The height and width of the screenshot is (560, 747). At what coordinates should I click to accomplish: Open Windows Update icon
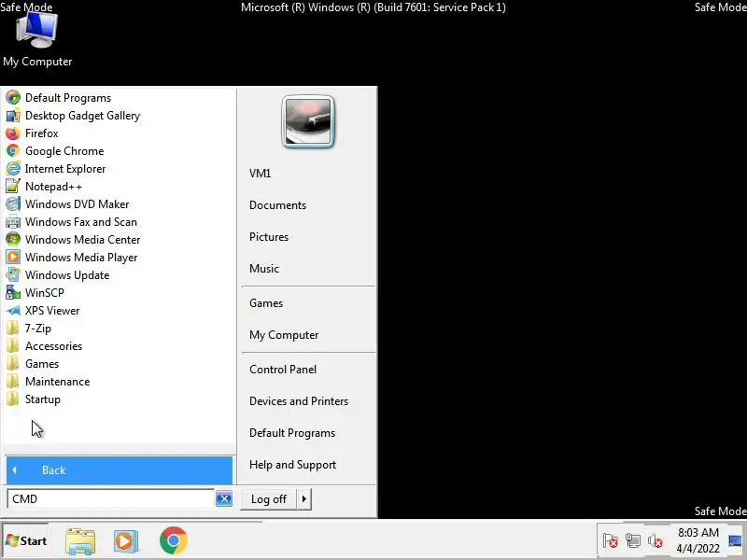pyautogui.click(x=13, y=275)
